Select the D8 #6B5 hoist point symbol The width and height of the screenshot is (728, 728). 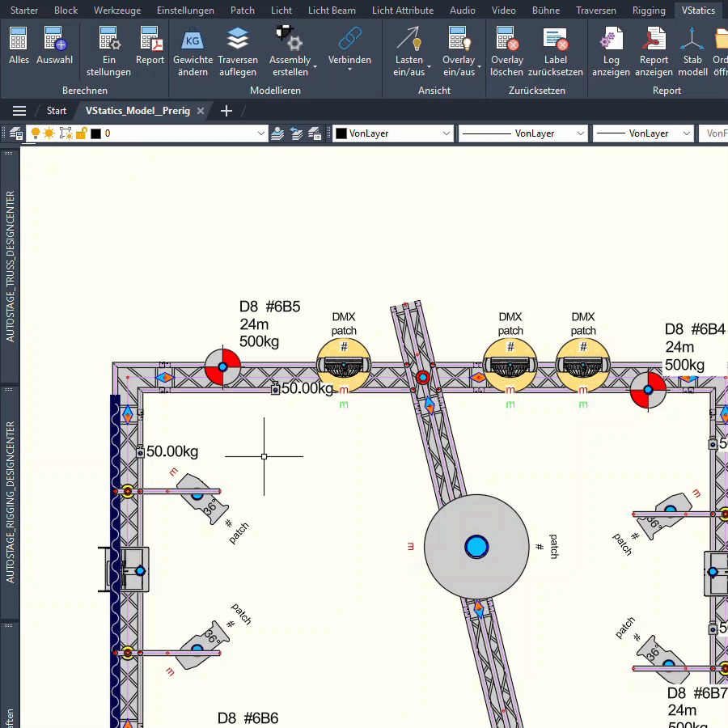[223, 366]
